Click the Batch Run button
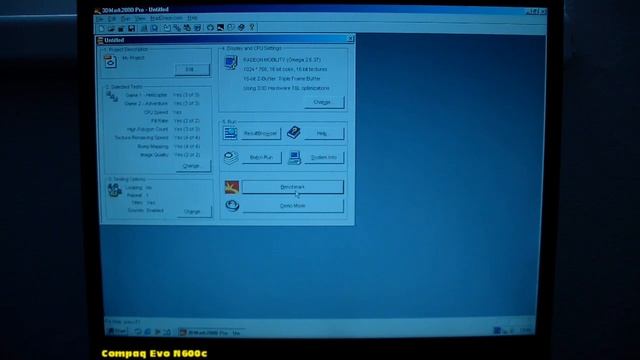The width and height of the screenshot is (640, 360). [262, 158]
